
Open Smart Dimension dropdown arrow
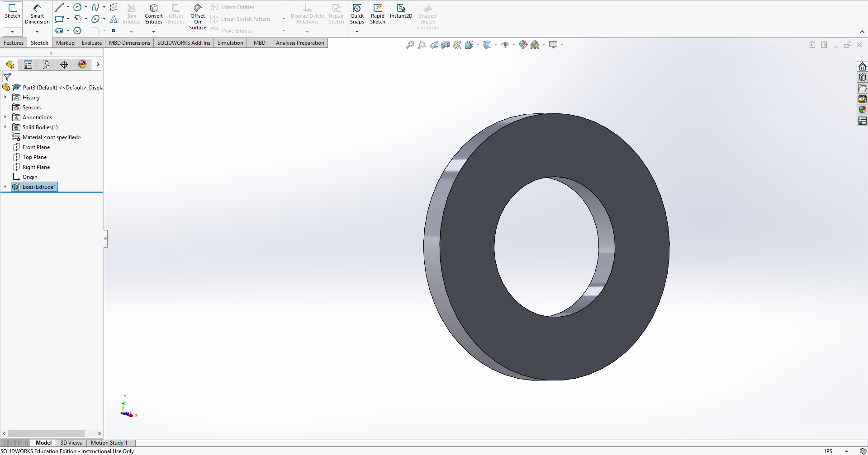coord(37,32)
